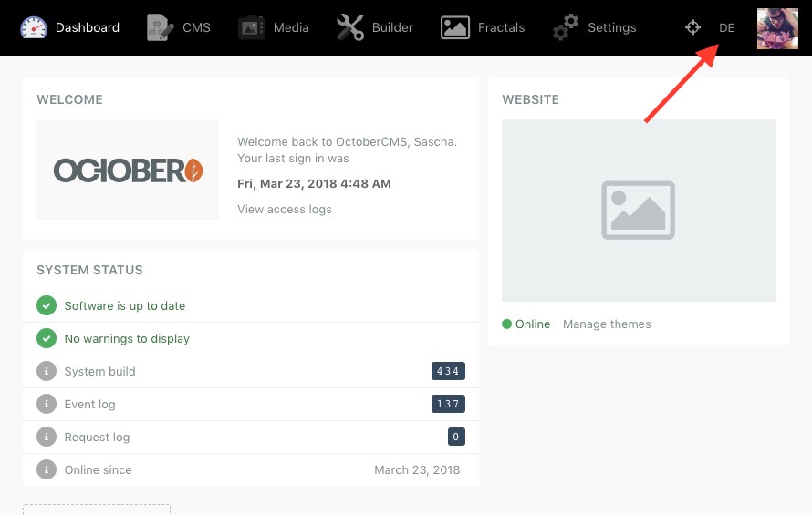Click the dashed add widget box
The height and width of the screenshot is (515, 812).
pyautogui.click(x=97, y=510)
